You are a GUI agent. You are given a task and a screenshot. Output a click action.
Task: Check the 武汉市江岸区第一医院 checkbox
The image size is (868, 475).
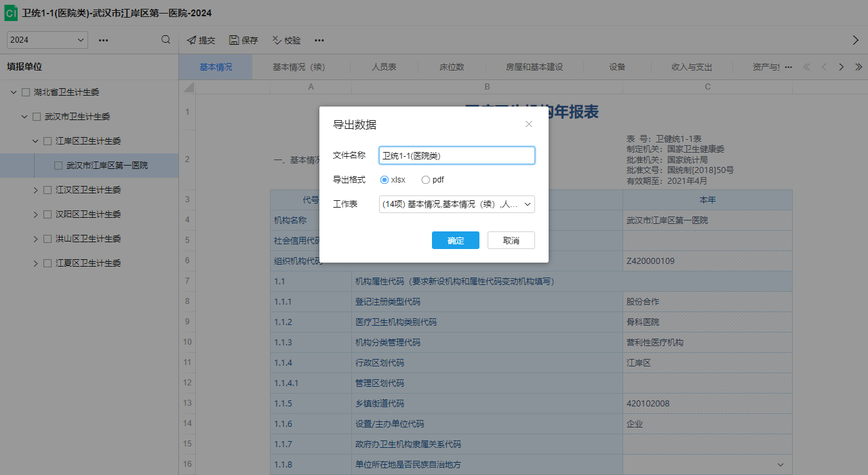[57, 165]
